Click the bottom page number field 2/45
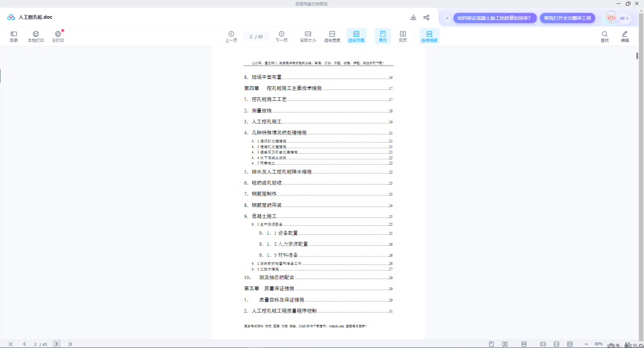 [41, 344]
